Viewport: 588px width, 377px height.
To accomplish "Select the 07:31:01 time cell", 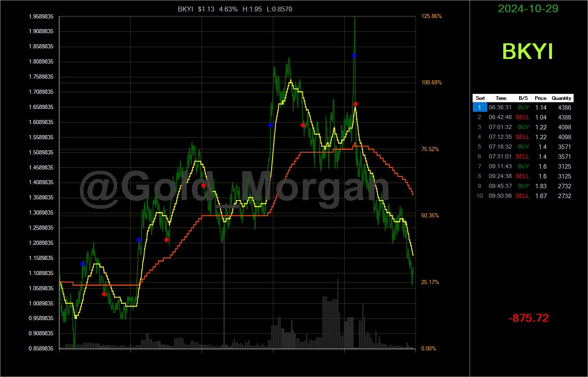I will coord(500,156).
